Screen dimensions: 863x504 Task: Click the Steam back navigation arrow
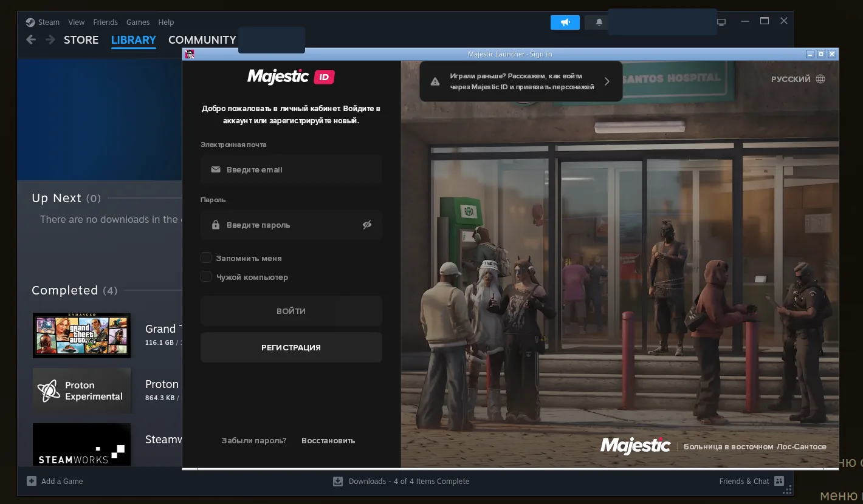pyautogui.click(x=31, y=39)
